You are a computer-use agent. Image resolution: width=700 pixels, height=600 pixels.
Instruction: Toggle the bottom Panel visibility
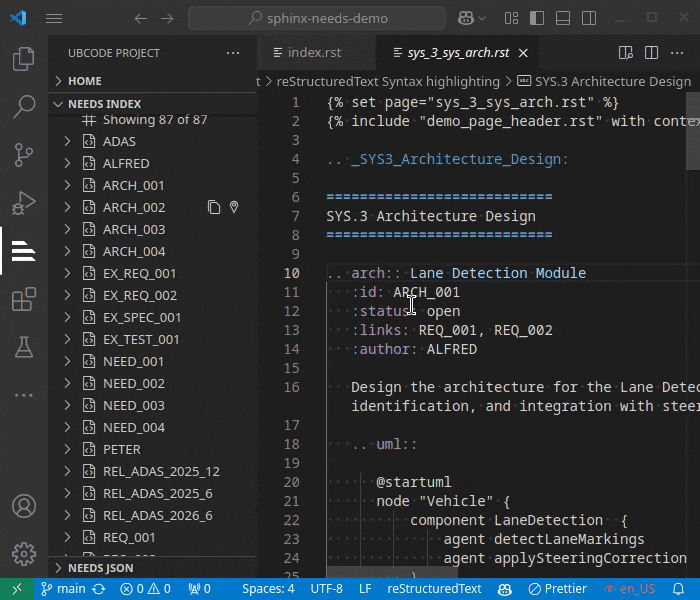563,18
